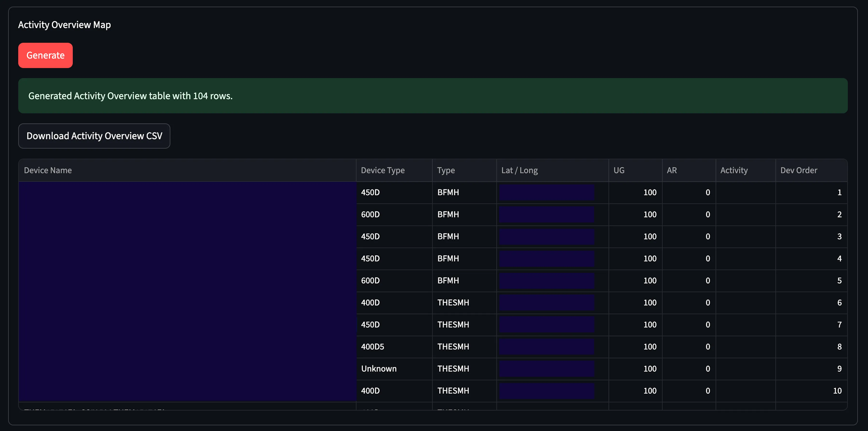Click the Lat / Long column header
The width and height of the screenshot is (868, 431).
point(519,170)
